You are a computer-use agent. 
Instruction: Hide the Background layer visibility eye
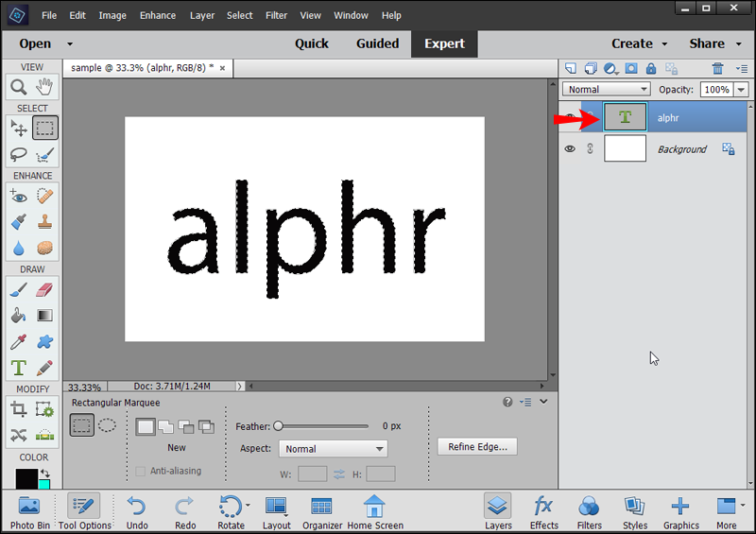[x=570, y=148]
